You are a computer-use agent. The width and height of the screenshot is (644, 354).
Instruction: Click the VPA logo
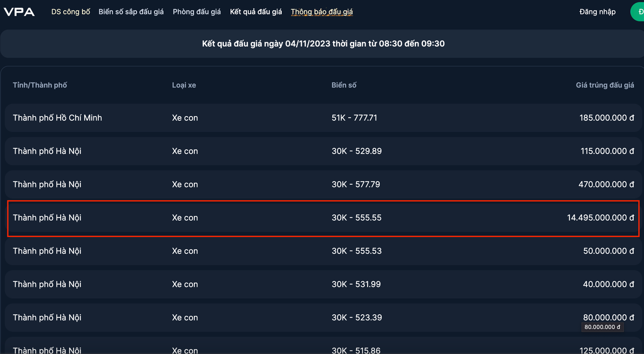[x=19, y=12]
